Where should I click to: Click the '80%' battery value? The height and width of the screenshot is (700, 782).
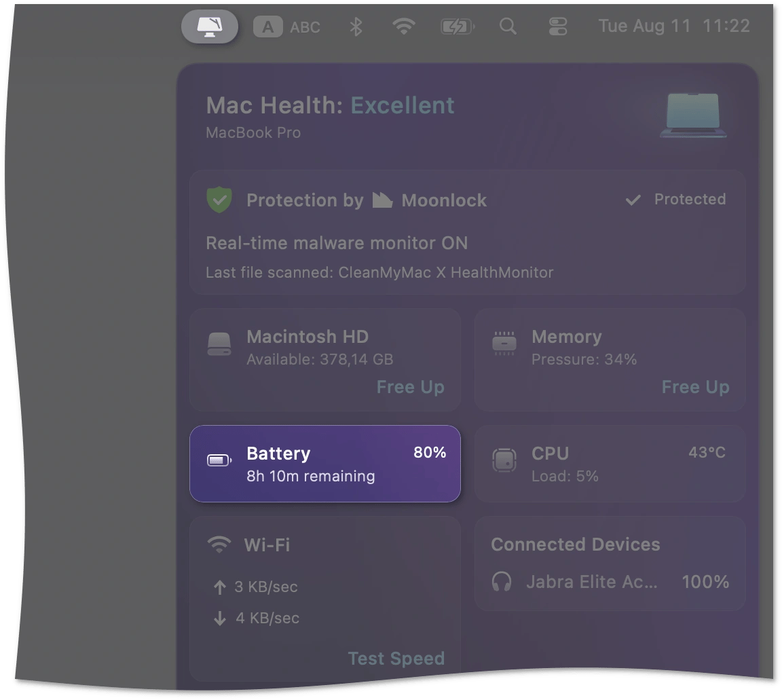(430, 453)
